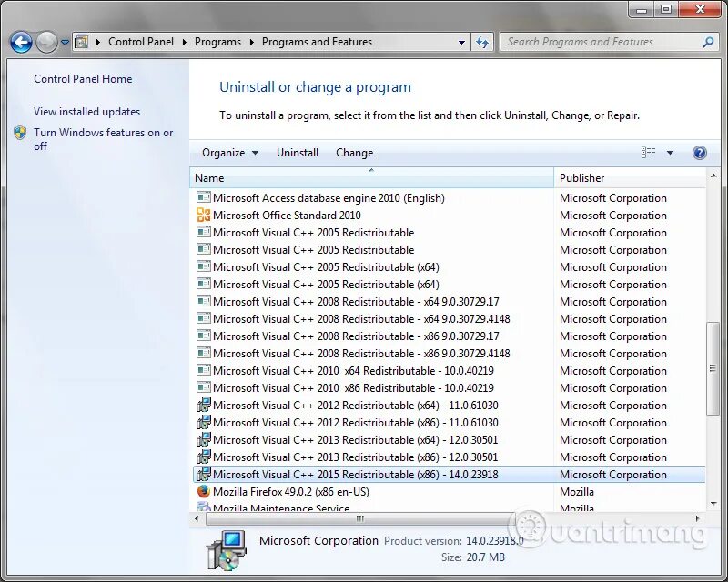
Task: Select Visual C++ 2013 (x64) installer icon
Action: [203, 439]
